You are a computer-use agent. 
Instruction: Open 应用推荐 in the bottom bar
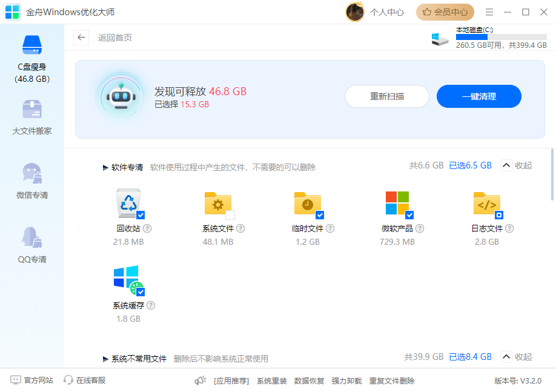click(231, 380)
